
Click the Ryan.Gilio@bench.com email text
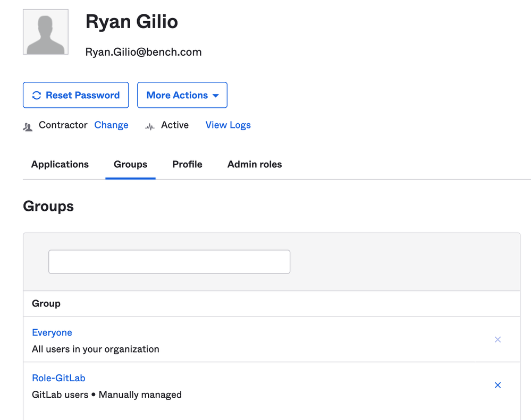144,52
